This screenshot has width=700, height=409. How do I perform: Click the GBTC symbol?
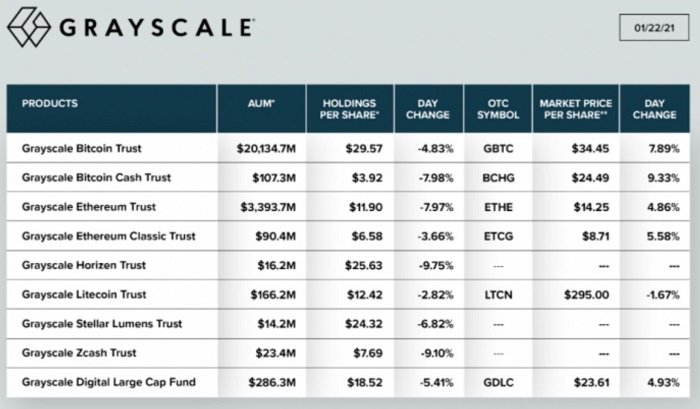click(497, 148)
